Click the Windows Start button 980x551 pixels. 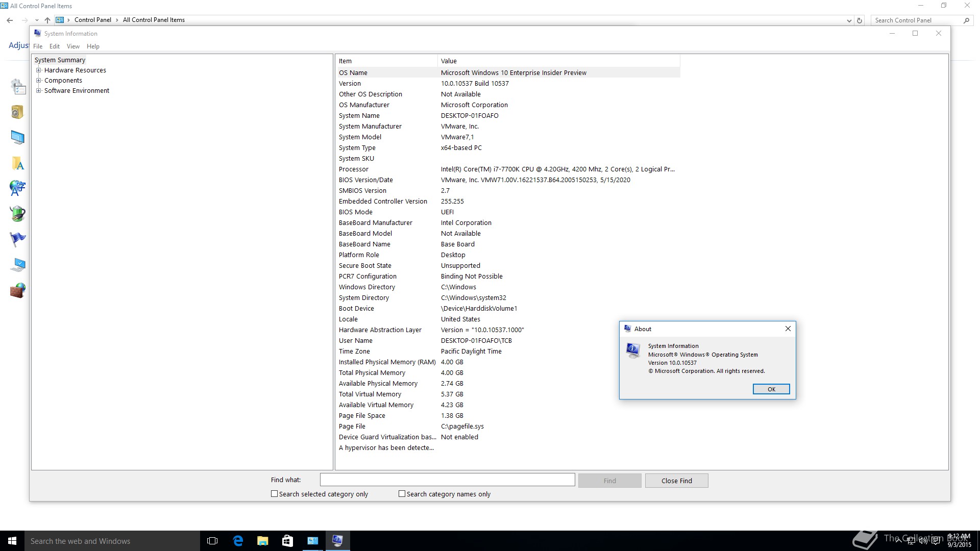(x=12, y=541)
